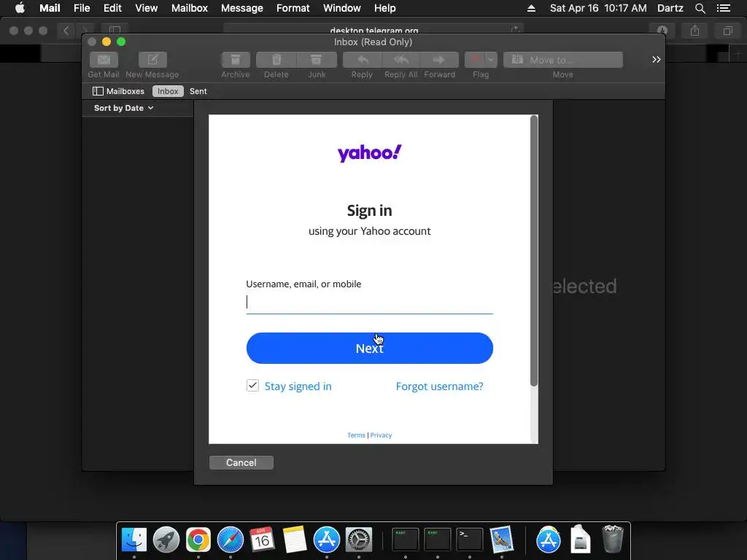Open Calendar icon showing 16 in Dock
747x560 pixels.
(x=262, y=540)
